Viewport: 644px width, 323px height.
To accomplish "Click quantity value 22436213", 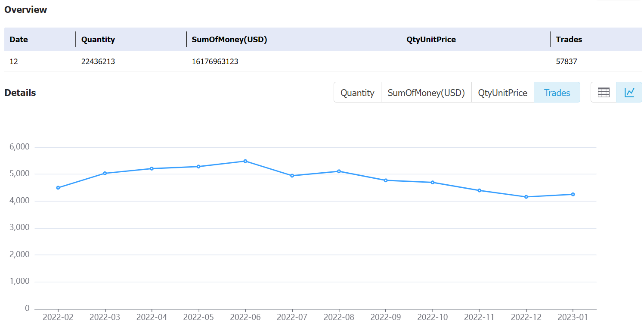I will (x=98, y=62).
